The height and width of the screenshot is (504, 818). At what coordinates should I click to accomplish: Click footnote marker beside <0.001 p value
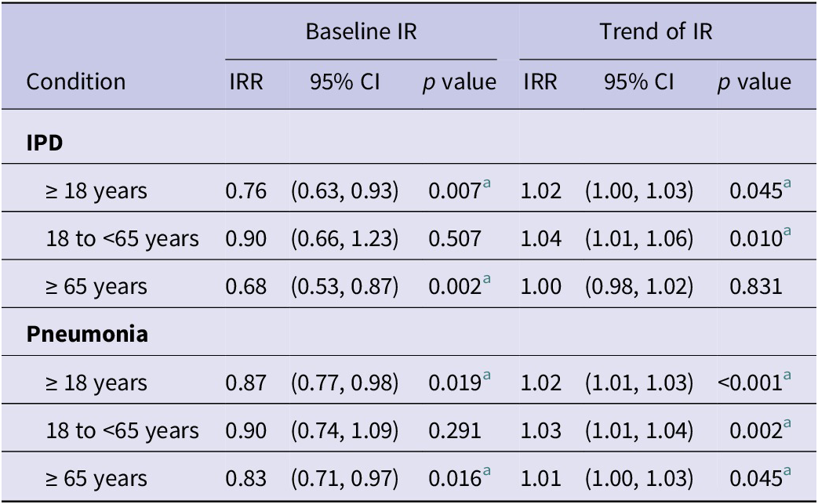[787, 375]
